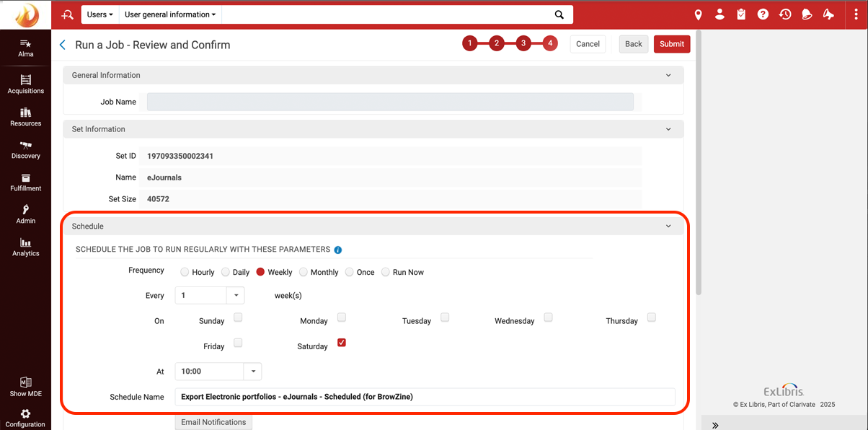Click in the main search field

pos(386,14)
